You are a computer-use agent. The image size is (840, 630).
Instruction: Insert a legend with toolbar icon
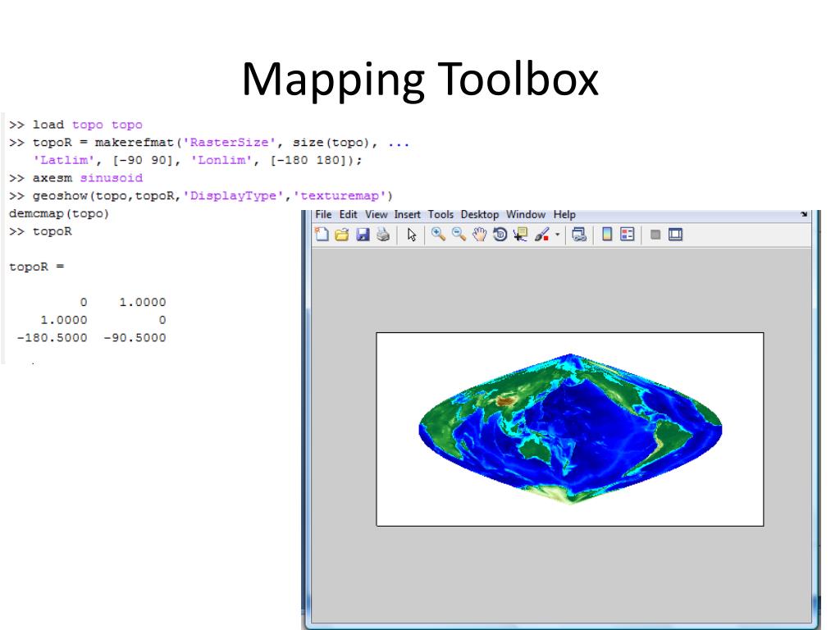tap(628, 234)
